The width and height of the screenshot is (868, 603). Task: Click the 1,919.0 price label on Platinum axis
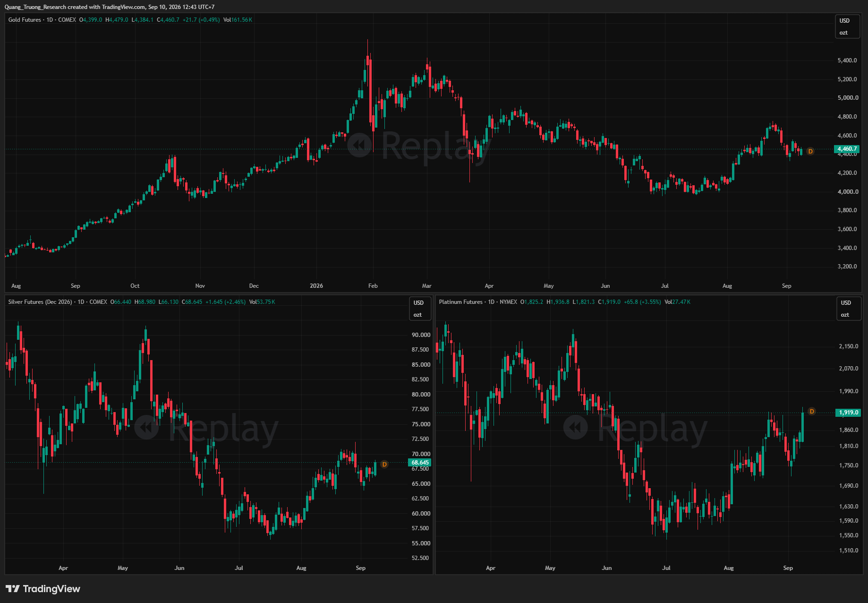tap(849, 413)
